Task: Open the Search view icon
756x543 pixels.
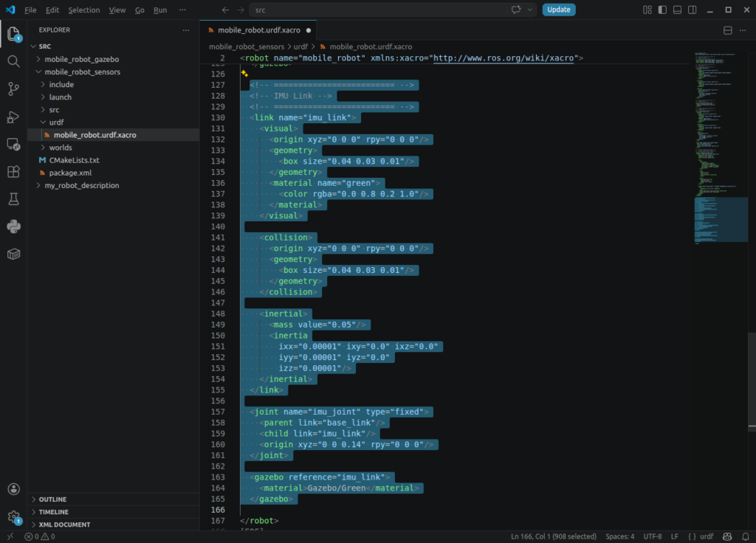Action: click(x=13, y=61)
